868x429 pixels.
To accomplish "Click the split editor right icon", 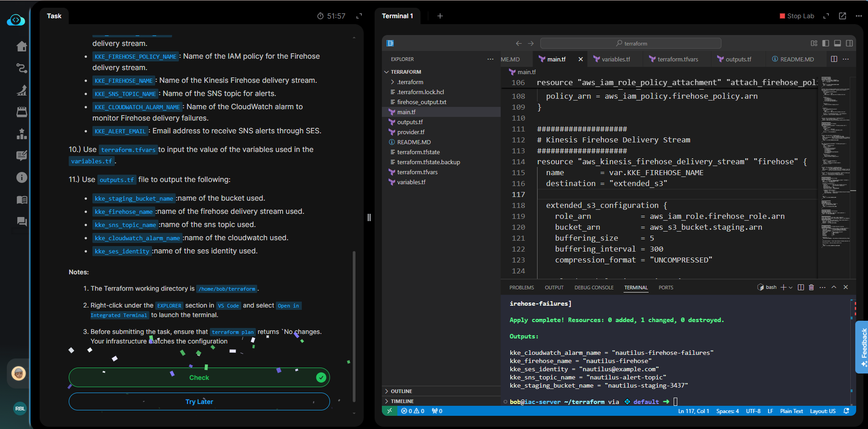I will (834, 59).
